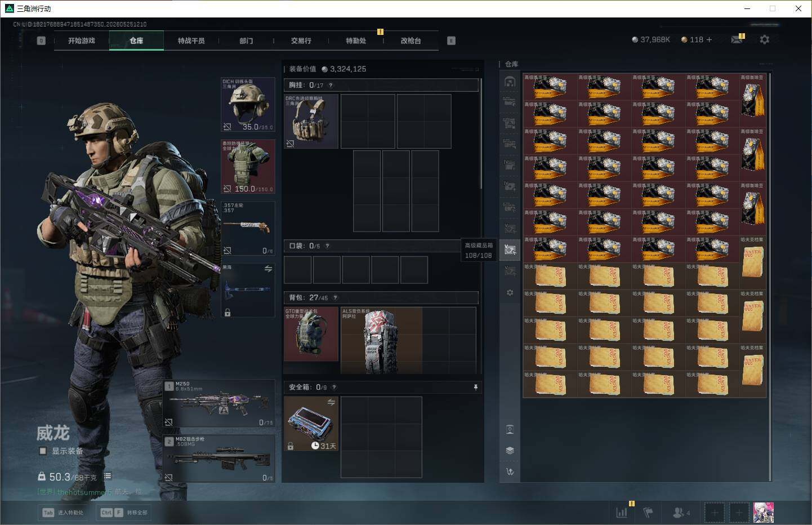The width and height of the screenshot is (812, 525).
Task: Open the help icon beside 背包
Action: click(x=335, y=297)
